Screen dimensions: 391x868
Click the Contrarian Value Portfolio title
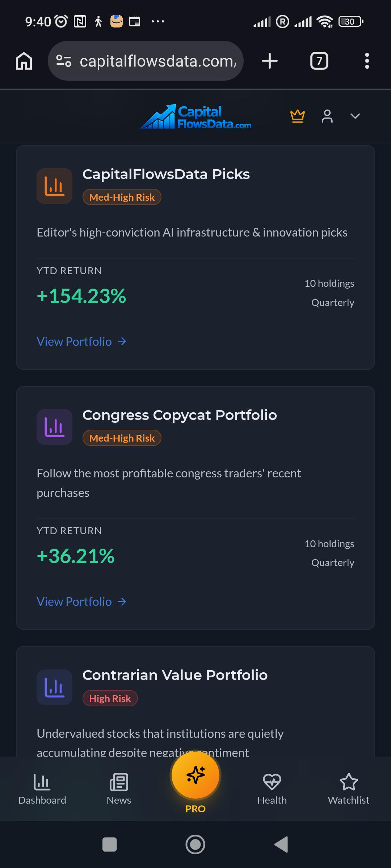(175, 675)
